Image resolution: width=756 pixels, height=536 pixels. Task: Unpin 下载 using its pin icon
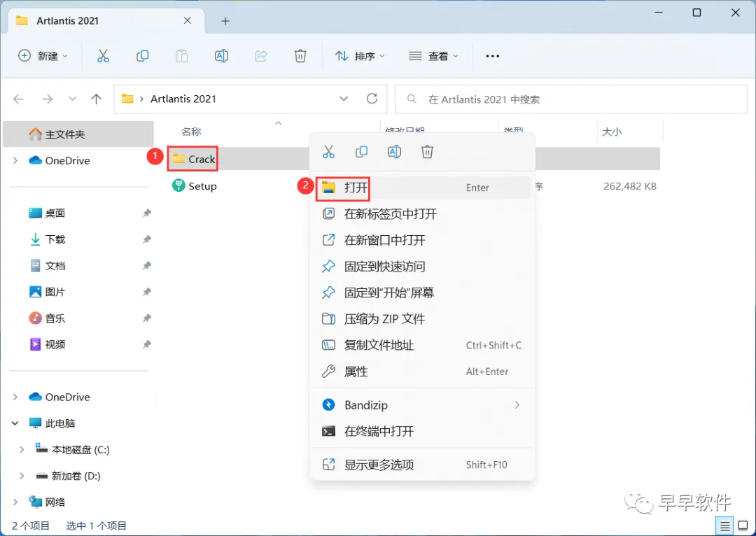(147, 239)
